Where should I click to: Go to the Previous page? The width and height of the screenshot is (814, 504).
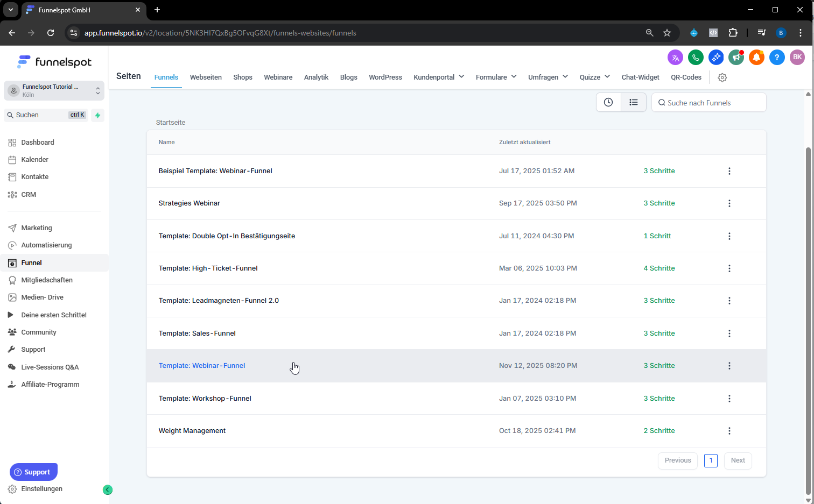(x=678, y=460)
